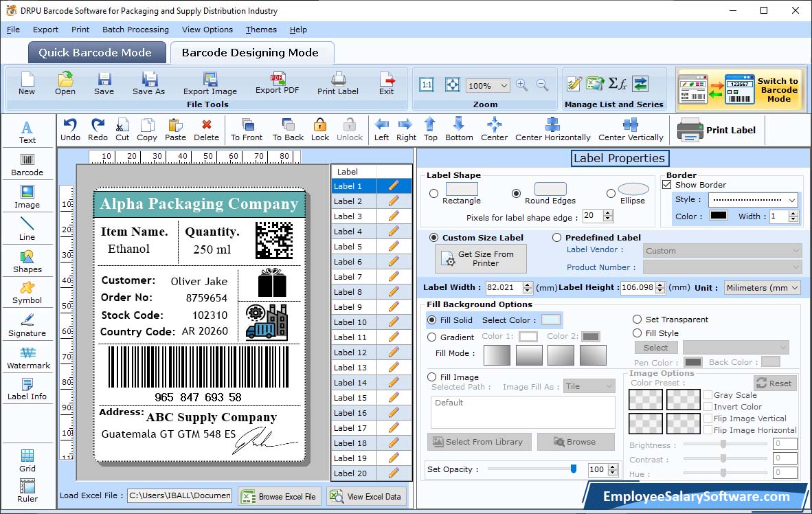Switch to Barcode Designing Mode tab
The height and width of the screenshot is (514, 812).
coord(251,53)
